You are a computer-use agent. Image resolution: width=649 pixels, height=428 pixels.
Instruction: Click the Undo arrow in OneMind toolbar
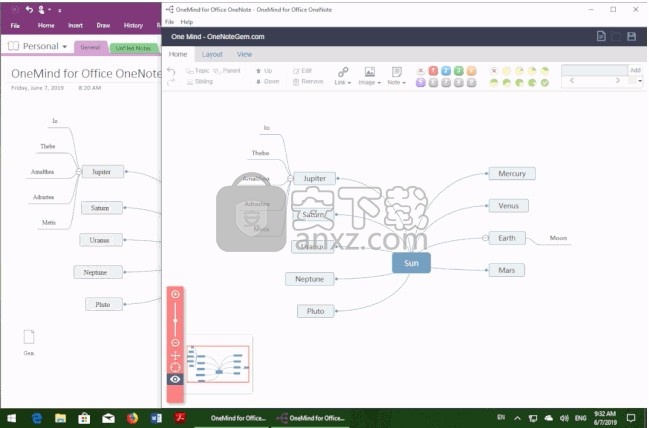point(171,71)
